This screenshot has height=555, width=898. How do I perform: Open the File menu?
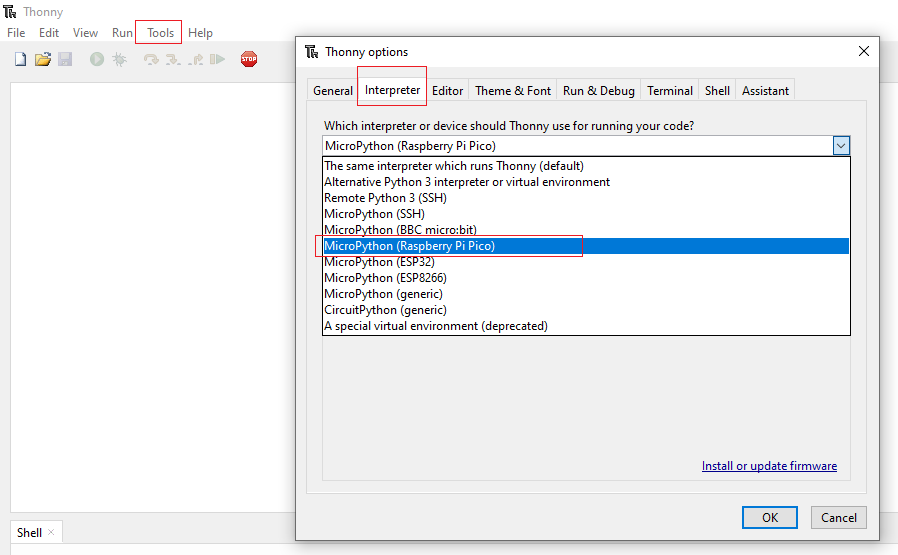pos(16,33)
